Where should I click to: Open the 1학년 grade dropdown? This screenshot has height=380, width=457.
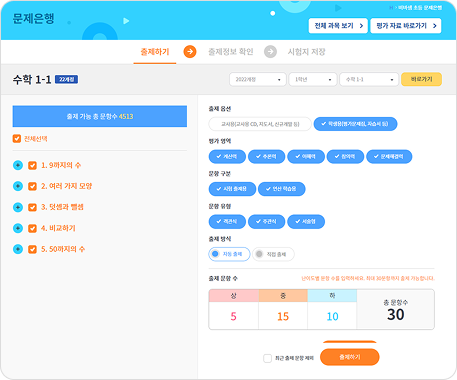click(x=313, y=79)
